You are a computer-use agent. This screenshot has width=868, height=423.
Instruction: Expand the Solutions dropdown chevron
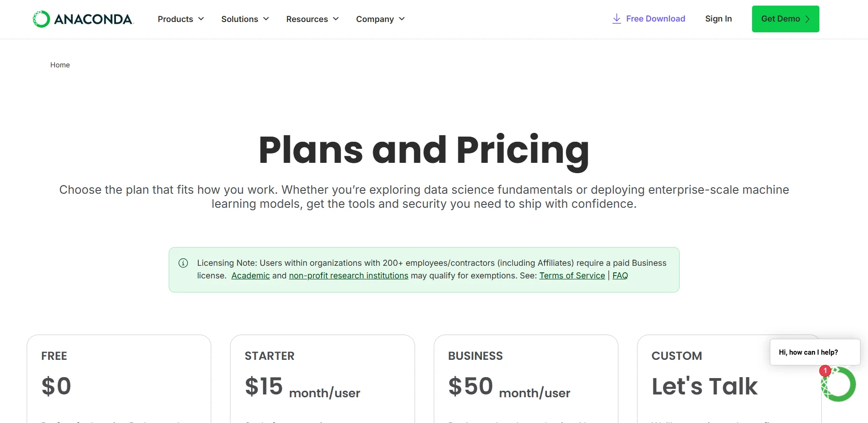[x=266, y=19]
